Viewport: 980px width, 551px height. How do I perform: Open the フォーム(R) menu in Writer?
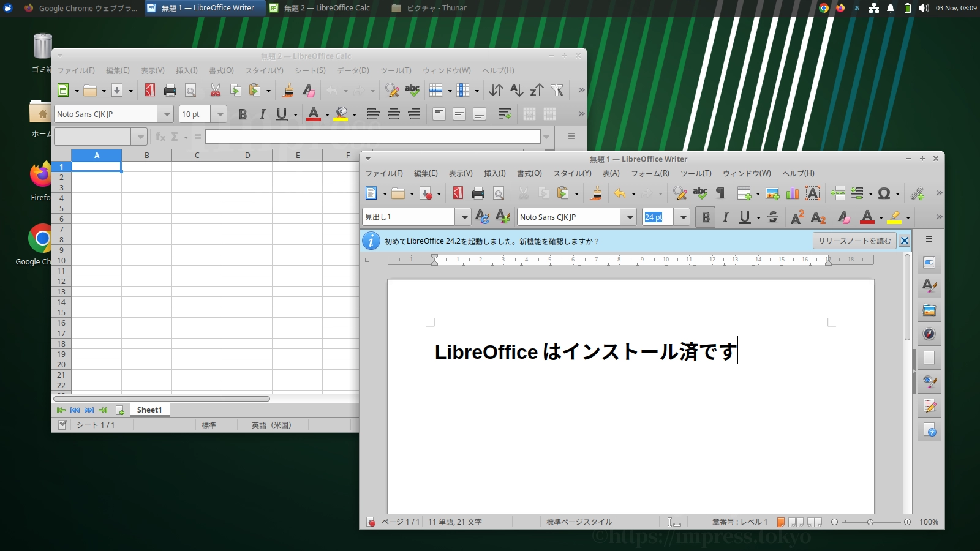(x=650, y=173)
